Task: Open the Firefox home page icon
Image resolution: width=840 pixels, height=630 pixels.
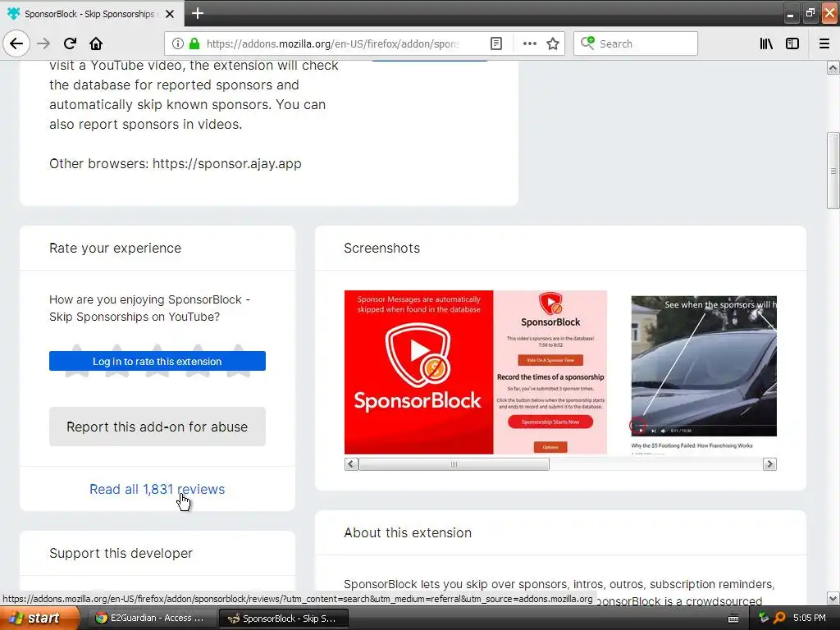Action: [x=96, y=43]
